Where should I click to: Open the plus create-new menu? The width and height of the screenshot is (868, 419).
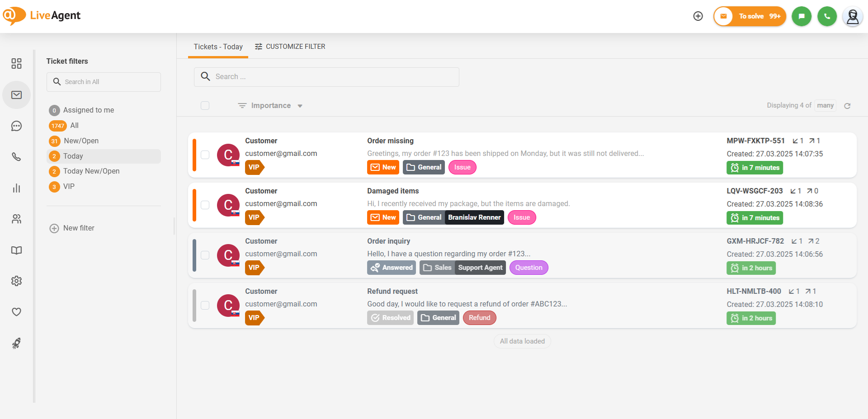[698, 16]
